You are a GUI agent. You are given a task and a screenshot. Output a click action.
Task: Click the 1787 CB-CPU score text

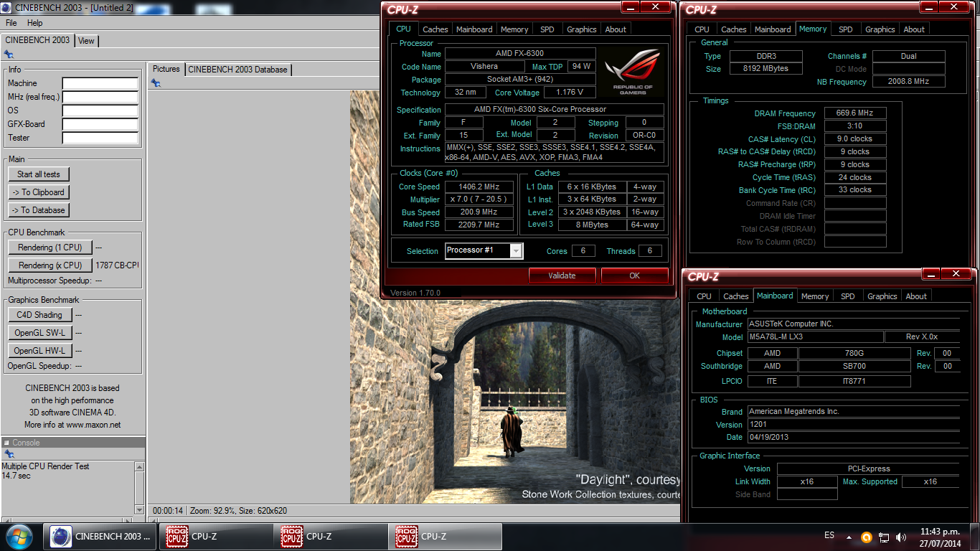pyautogui.click(x=117, y=265)
